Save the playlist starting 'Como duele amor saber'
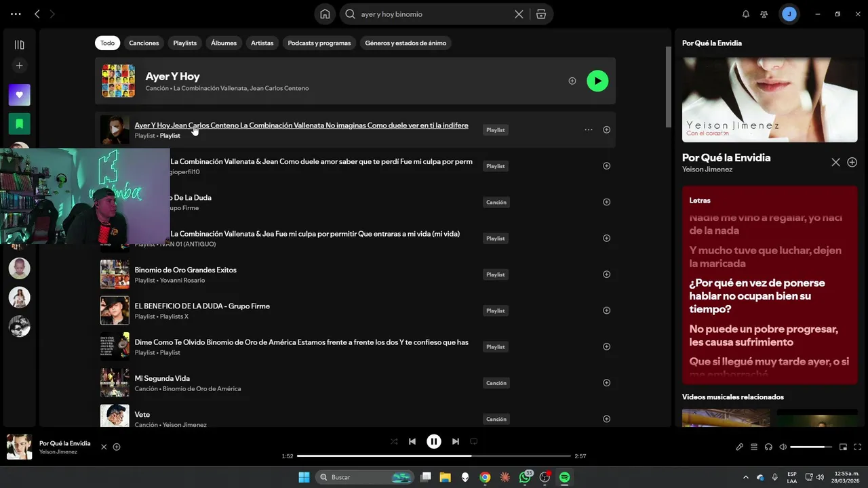 coord(606,165)
